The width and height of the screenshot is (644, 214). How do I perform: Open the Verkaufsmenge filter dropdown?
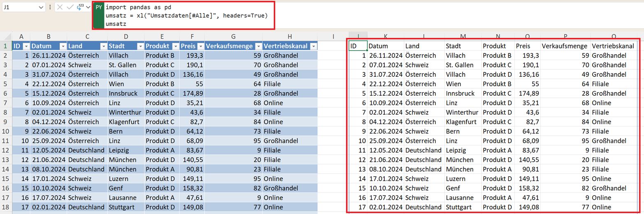[x=257, y=46]
